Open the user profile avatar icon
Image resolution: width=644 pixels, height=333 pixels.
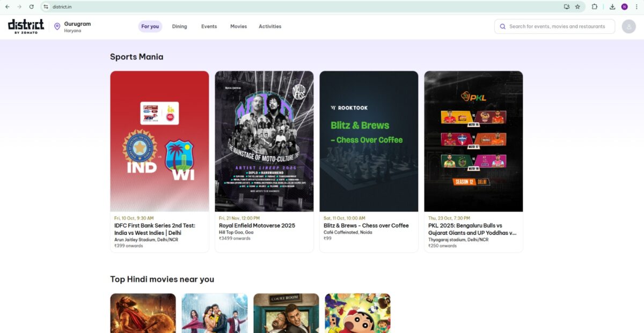[x=628, y=26]
